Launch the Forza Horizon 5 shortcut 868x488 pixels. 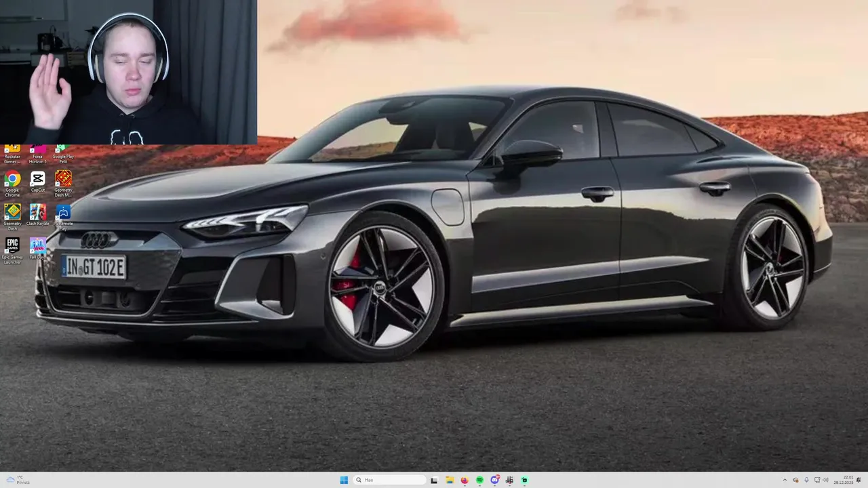[x=37, y=155]
